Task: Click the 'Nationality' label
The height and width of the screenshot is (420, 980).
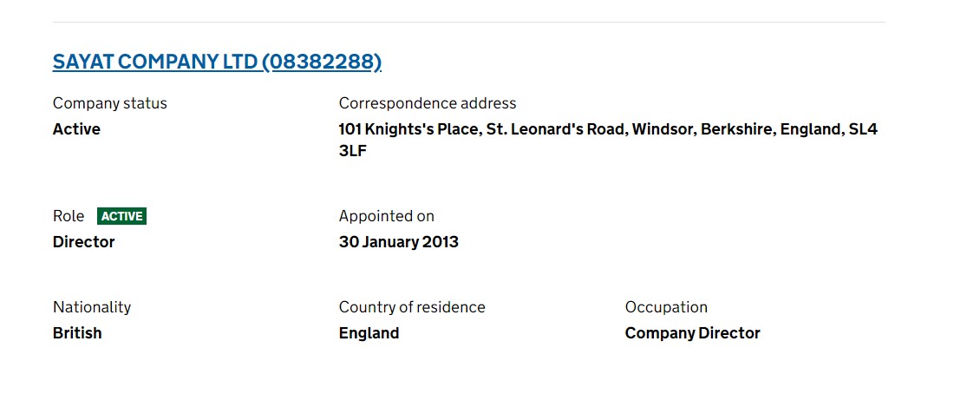Action: click(x=92, y=307)
